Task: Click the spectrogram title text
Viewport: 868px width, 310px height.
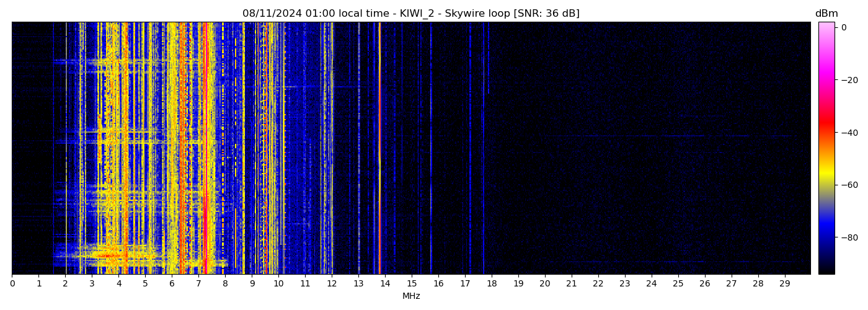Action: click(x=410, y=14)
